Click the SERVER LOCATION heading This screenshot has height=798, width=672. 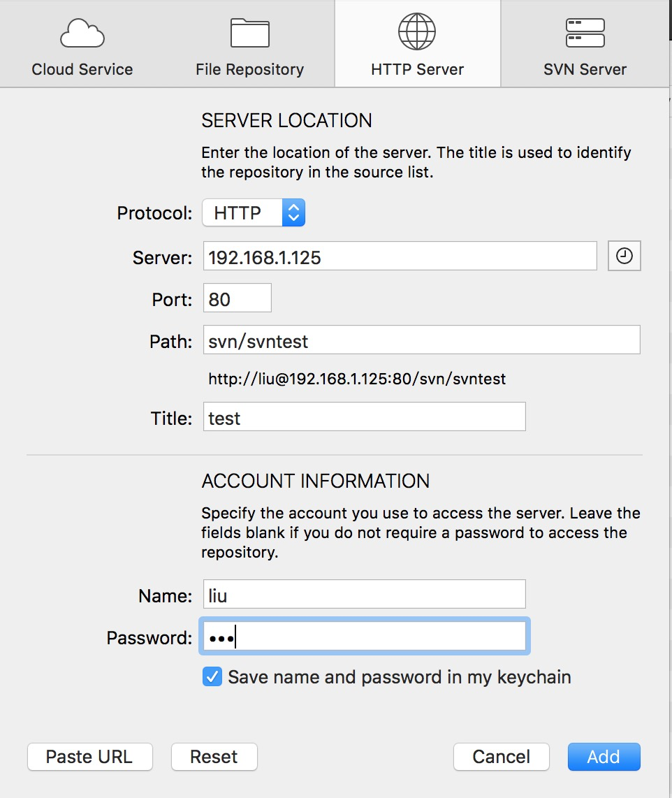(286, 121)
